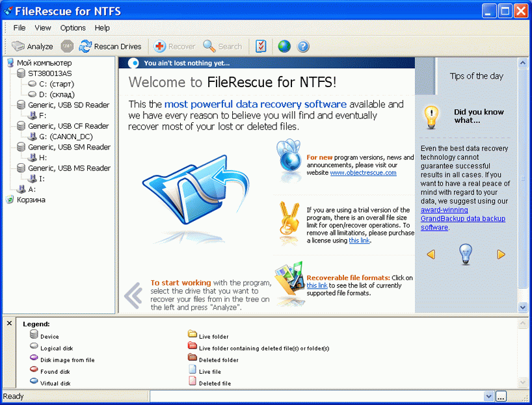Click the Search magnifier toolbar icon
Viewport: 532px width, 405px height.
(209, 46)
